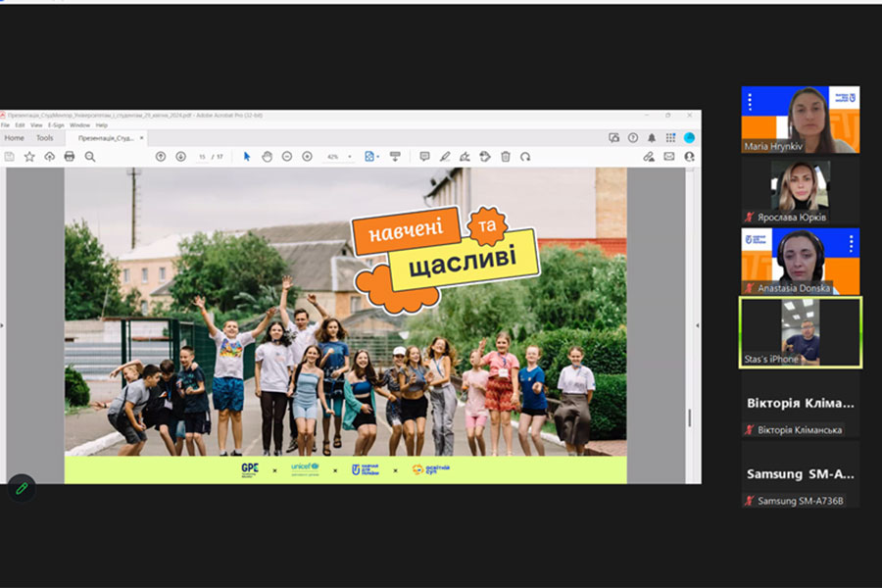The height and width of the screenshot is (588, 882).
Task: Click the muted microphone icon for Ярослава Юрків
Action: click(x=749, y=218)
